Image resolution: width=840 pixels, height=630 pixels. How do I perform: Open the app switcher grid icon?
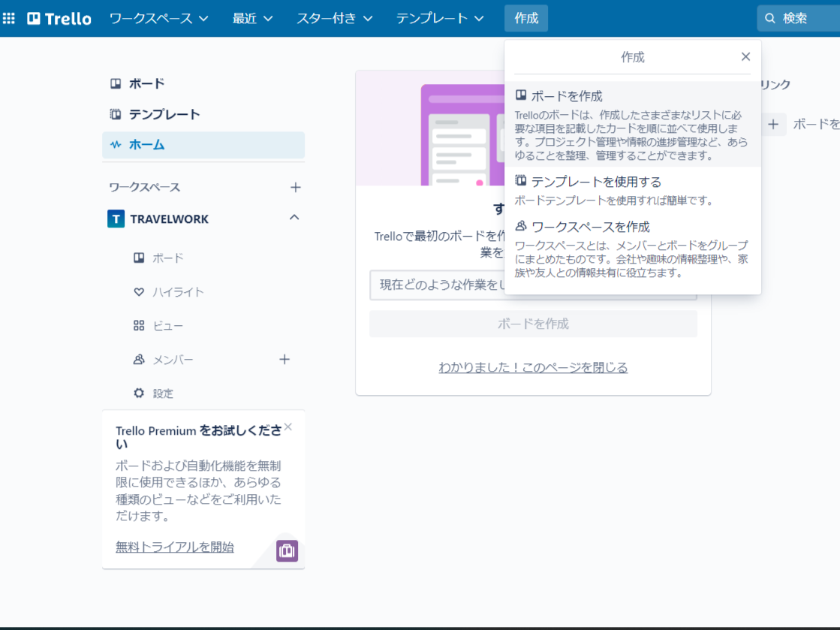(9, 18)
